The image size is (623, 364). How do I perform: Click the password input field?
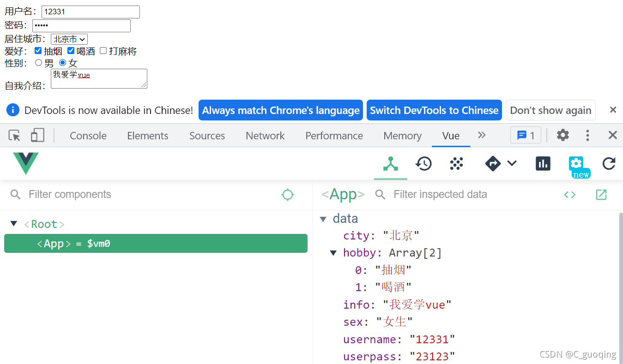pos(81,26)
